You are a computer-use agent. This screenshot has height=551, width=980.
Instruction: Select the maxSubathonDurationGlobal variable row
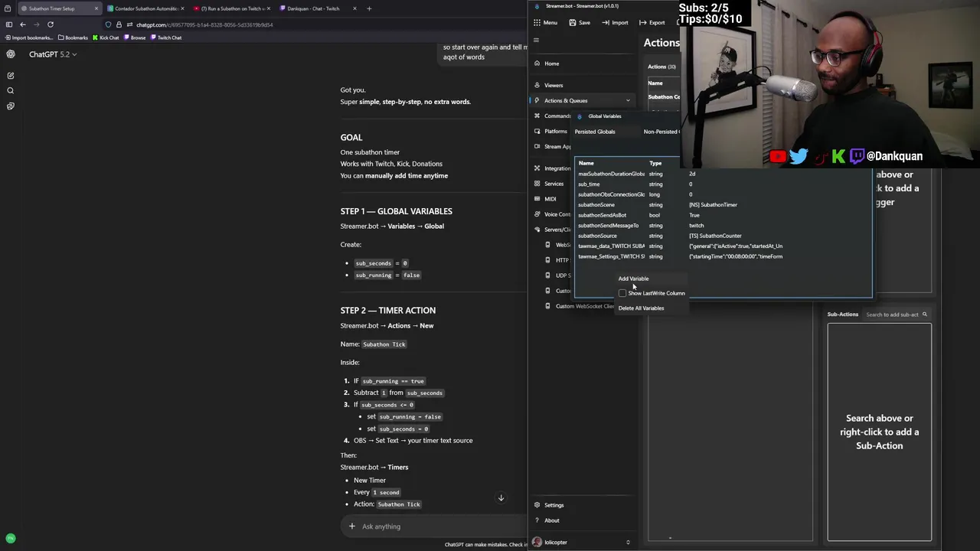723,174
